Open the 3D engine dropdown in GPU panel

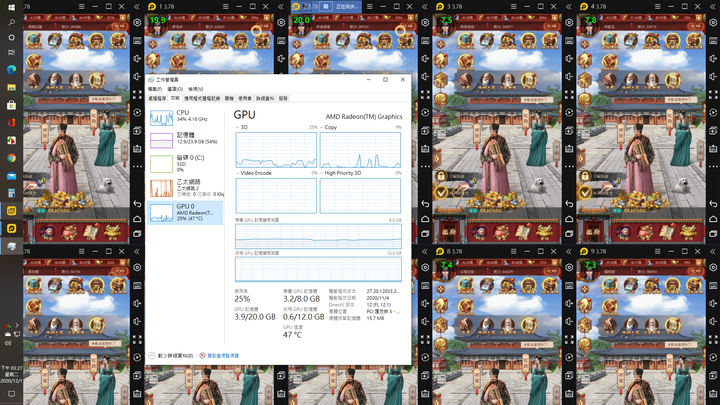click(x=242, y=127)
